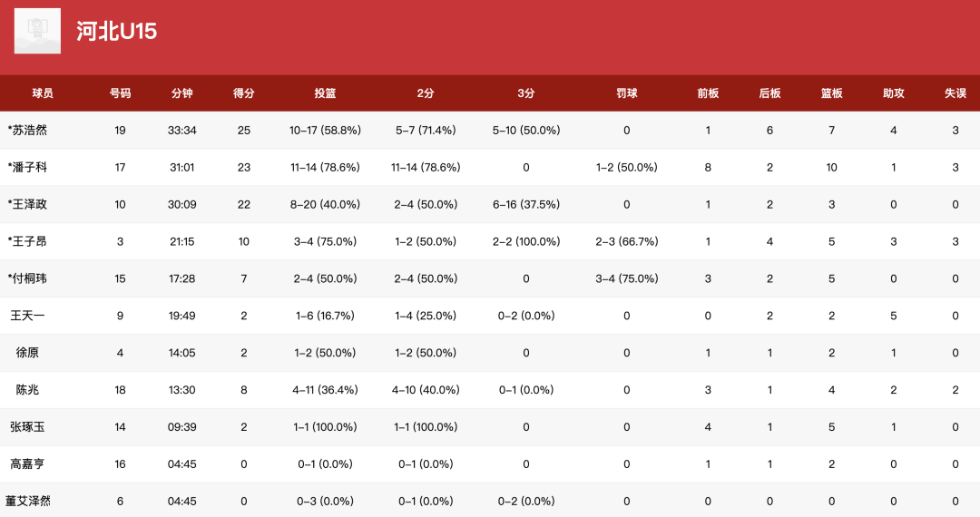Viewport: 980px width, 517px height.
Task: Select player 张琢玉
Action: [x=28, y=427]
